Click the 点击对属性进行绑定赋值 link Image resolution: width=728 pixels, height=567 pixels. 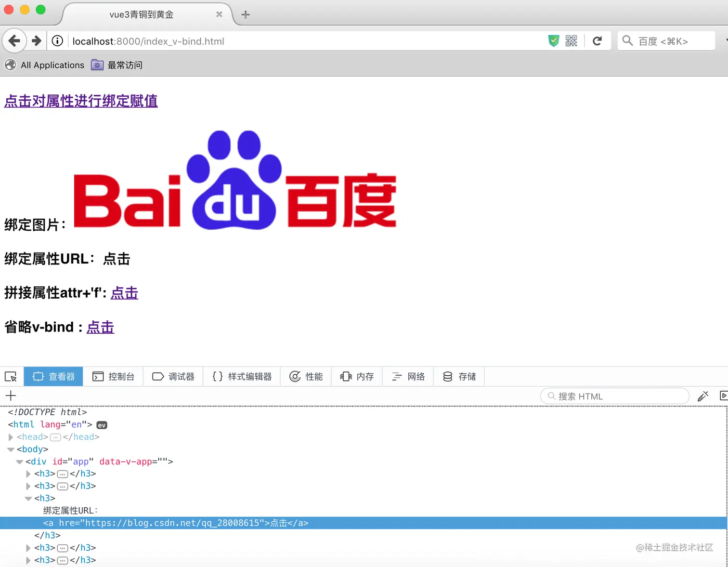pos(80,101)
